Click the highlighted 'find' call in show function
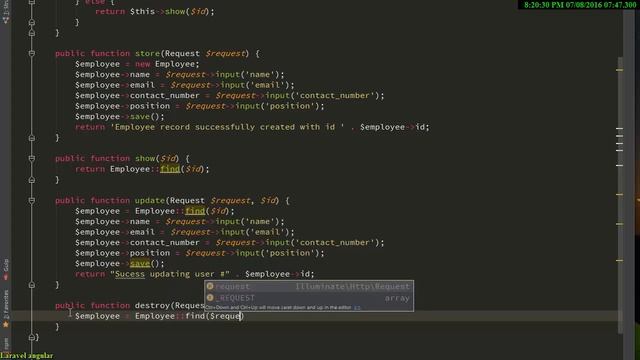 170,169
